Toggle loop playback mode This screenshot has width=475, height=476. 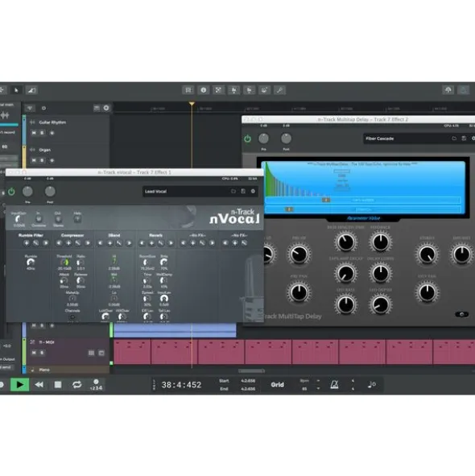(76, 385)
